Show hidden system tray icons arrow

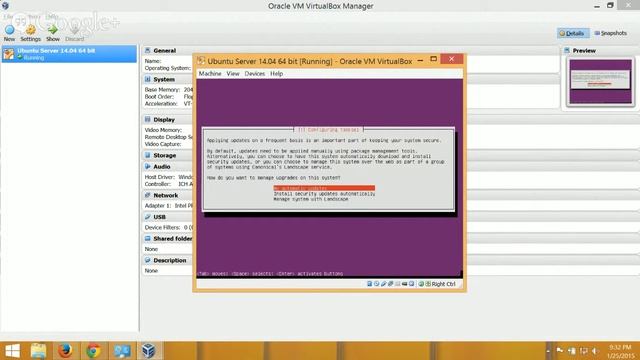pos(548,351)
